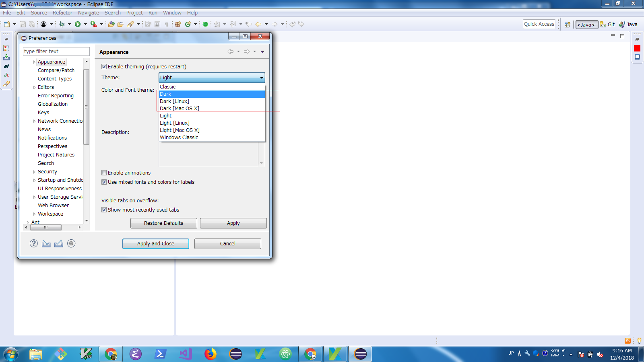Click the yellow Back arrow toolbar icon
This screenshot has height=362, width=644.
point(258,24)
